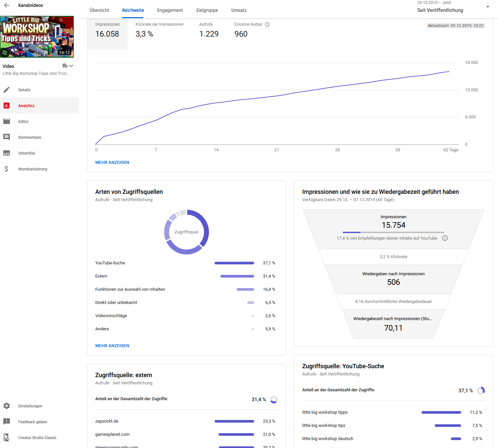The width and height of the screenshot is (498, 448).
Task: Open Untertitel via the subtitles icon
Action: [7, 153]
